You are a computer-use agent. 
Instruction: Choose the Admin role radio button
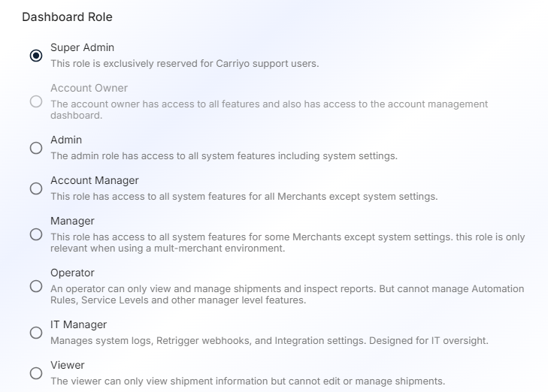coord(36,148)
